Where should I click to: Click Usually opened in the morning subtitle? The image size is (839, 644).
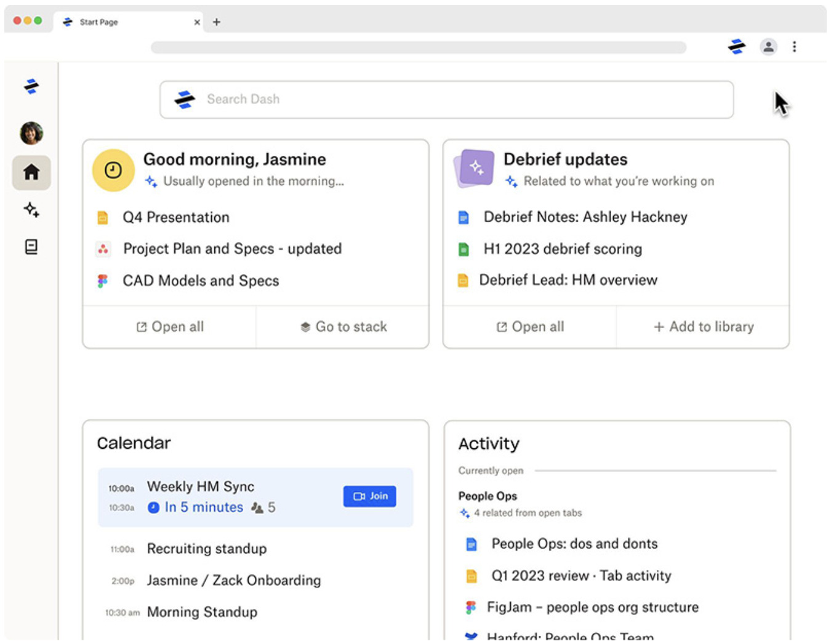(253, 181)
